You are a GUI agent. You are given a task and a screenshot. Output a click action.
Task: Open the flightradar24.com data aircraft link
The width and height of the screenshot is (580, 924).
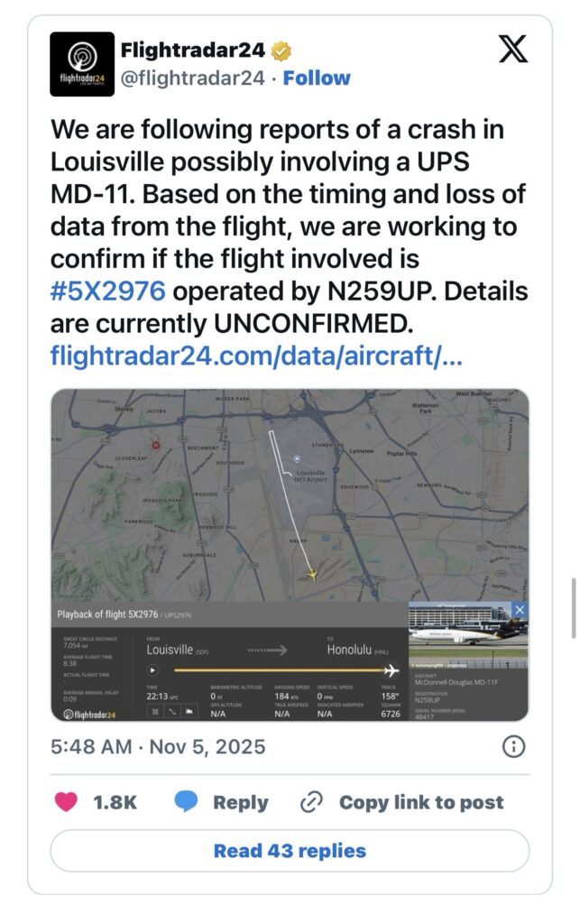[245, 354]
